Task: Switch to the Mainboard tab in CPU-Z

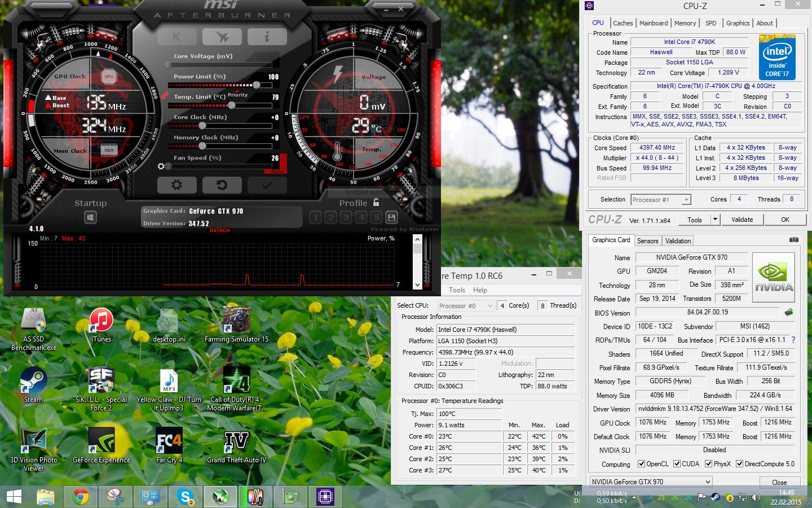Action: coord(654,23)
